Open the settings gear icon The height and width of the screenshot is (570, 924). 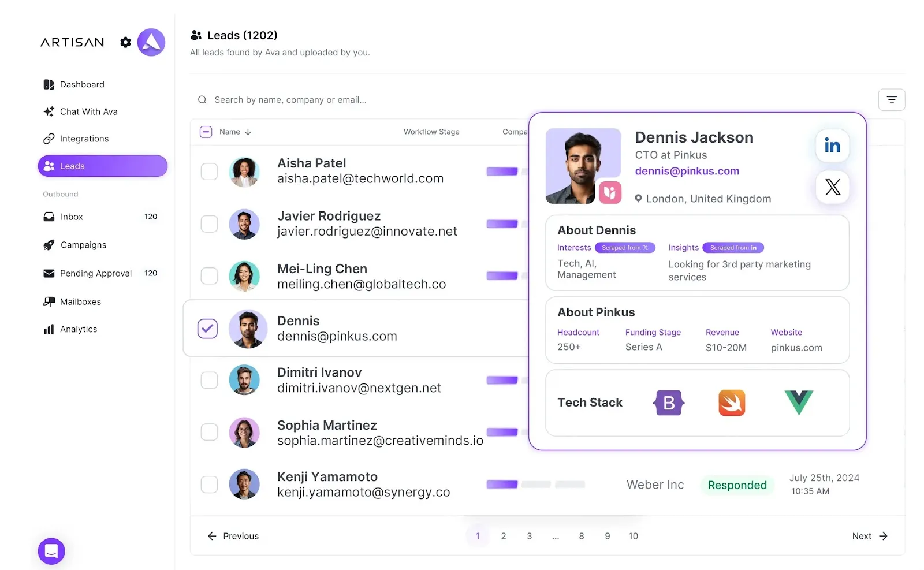[x=125, y=42]
